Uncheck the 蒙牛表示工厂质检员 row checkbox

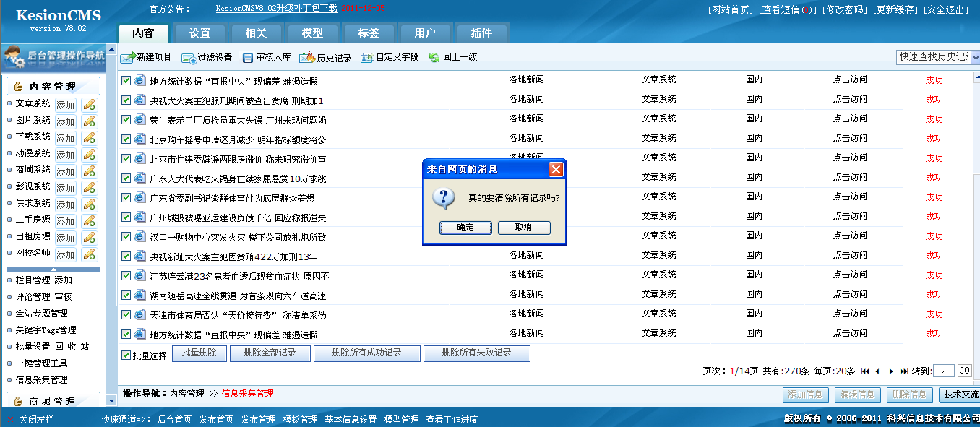(126, 119)
